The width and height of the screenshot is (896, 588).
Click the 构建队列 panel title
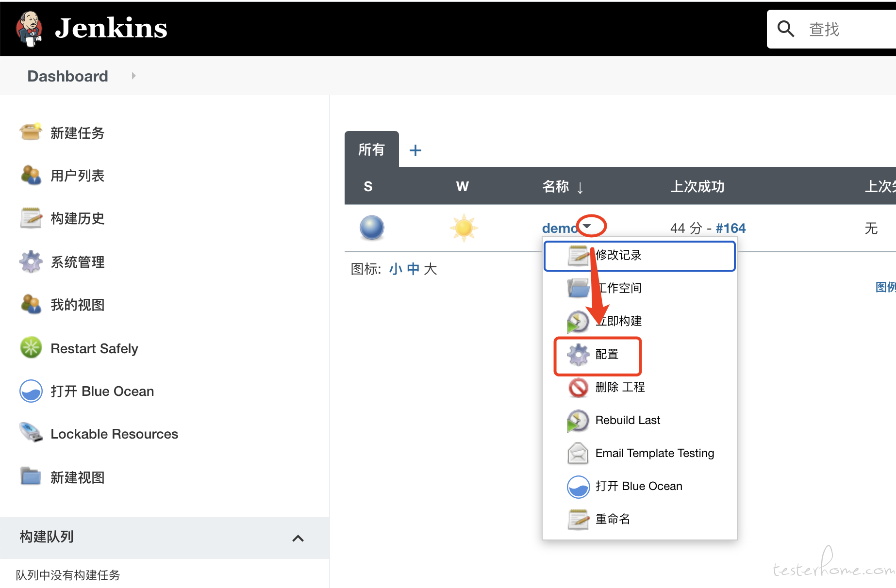click(47, 537)
